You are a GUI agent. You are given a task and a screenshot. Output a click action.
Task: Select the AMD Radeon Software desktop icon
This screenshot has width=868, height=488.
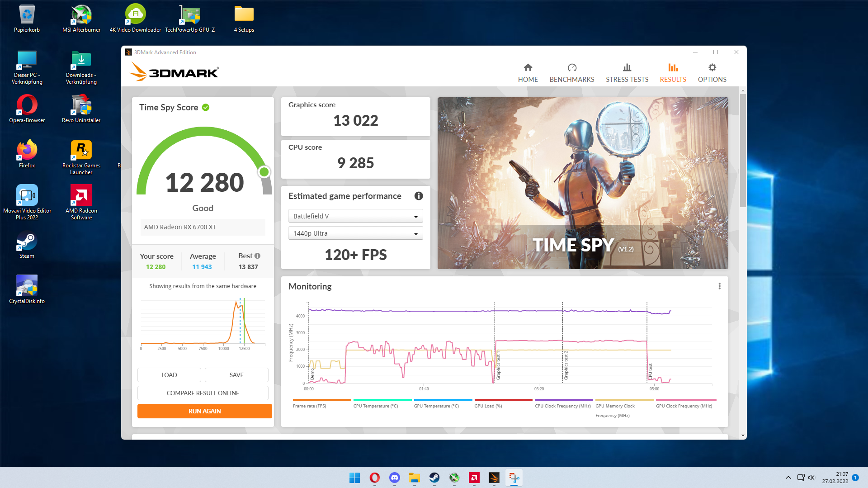click(81, 203)
